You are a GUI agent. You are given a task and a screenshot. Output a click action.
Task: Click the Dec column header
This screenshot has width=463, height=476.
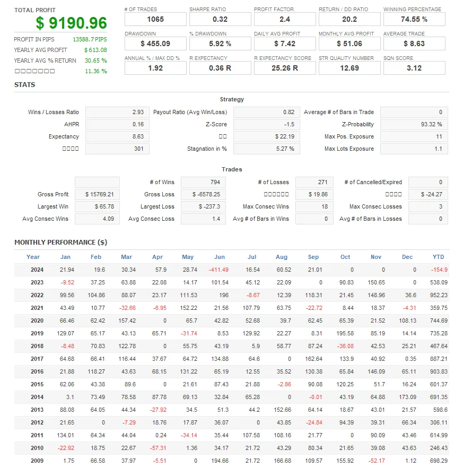[407, 257]
